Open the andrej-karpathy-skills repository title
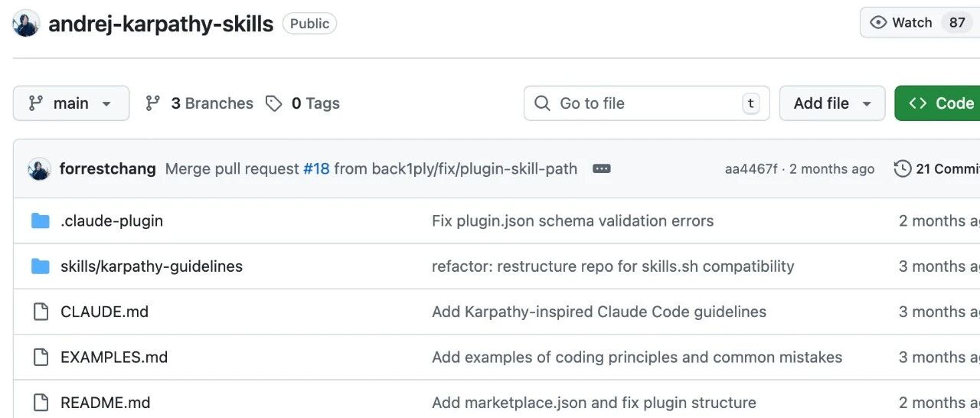Viewport: 980px width, 418px height. (x=161, y=24)
